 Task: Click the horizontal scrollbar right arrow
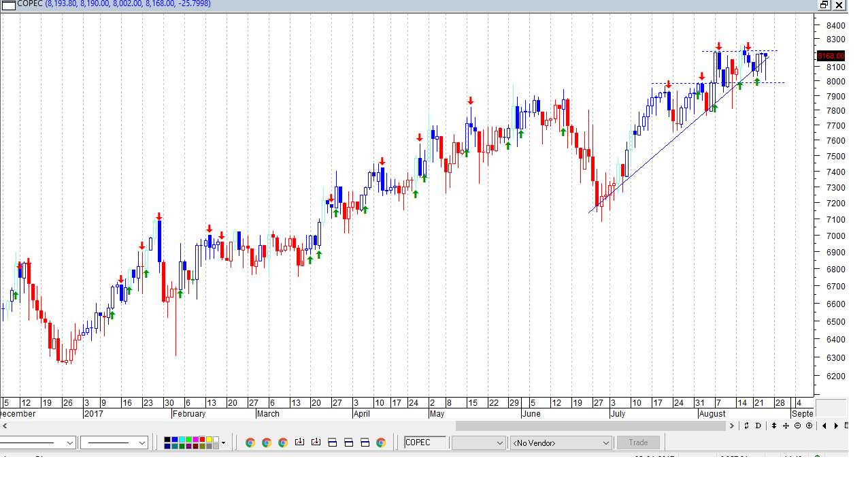point(732,426)
